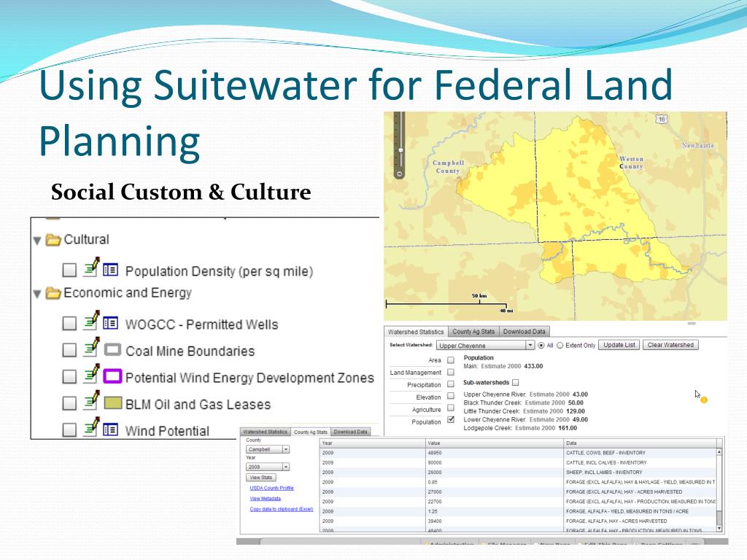
Task: Click the Year column header
Action: [373, 443]
